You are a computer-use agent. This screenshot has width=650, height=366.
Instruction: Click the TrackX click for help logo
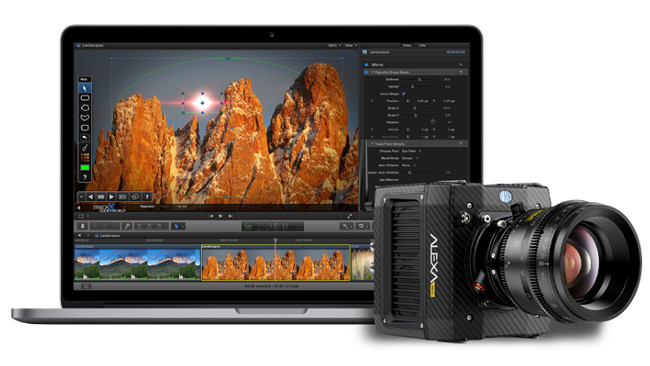tap(109, 208)
